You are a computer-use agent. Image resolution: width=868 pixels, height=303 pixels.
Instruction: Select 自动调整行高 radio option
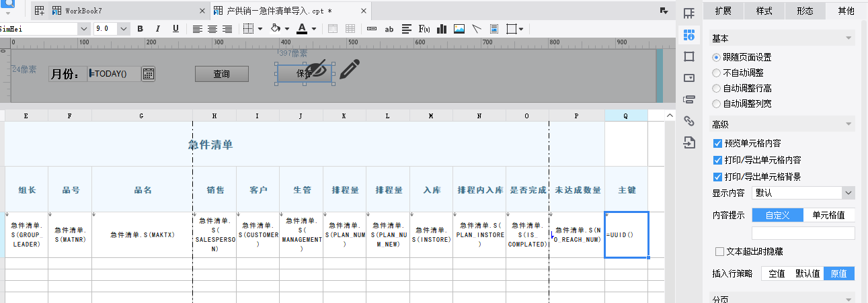716,89
